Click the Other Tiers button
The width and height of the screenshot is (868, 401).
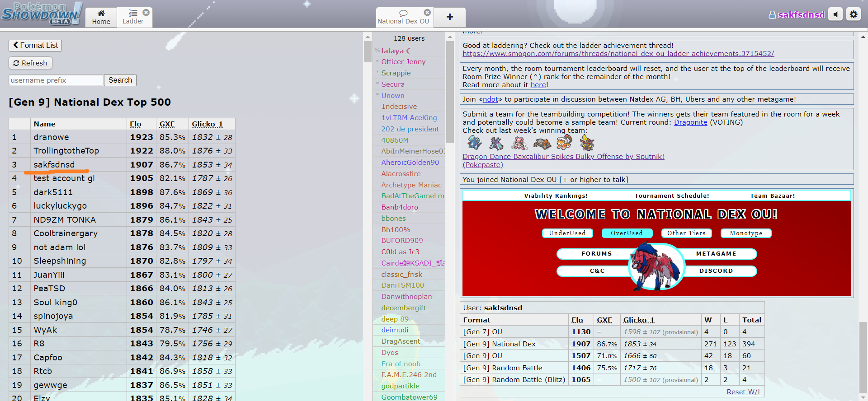click(x=686, y=233)
